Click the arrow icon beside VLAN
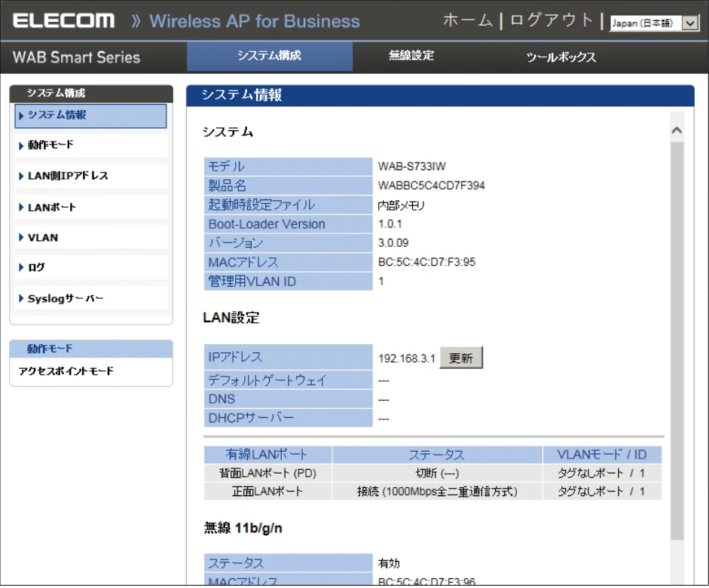 pos(21,237)
